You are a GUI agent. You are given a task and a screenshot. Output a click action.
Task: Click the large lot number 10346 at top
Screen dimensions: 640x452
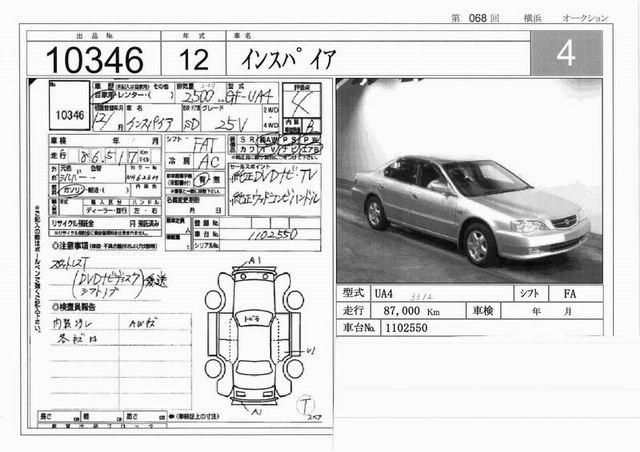94,60
